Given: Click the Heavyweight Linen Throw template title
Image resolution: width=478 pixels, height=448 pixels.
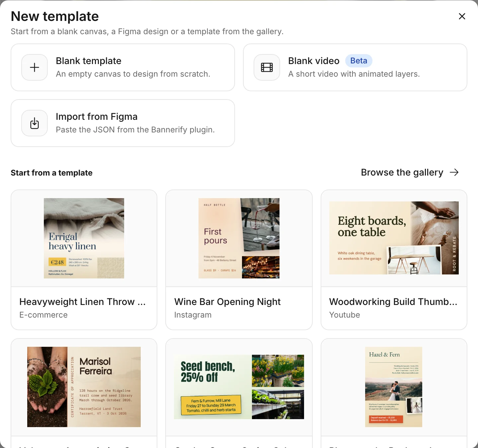Looking at the screenshot, I should point(83,302).
